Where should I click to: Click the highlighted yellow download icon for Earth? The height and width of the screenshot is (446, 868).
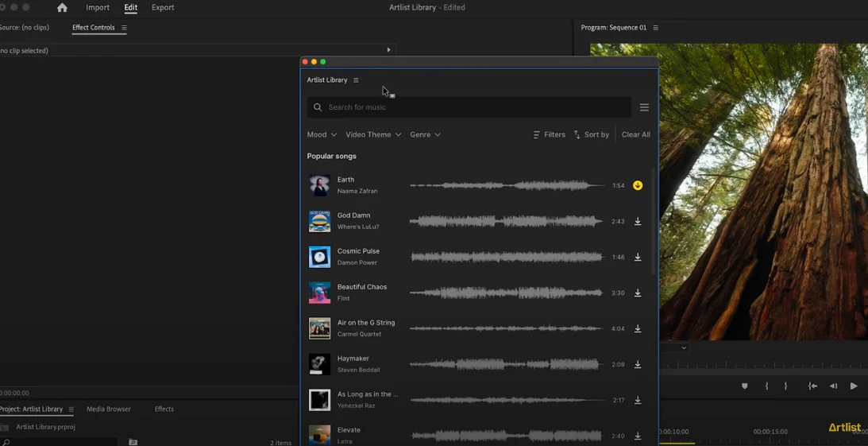pos(638,185)
